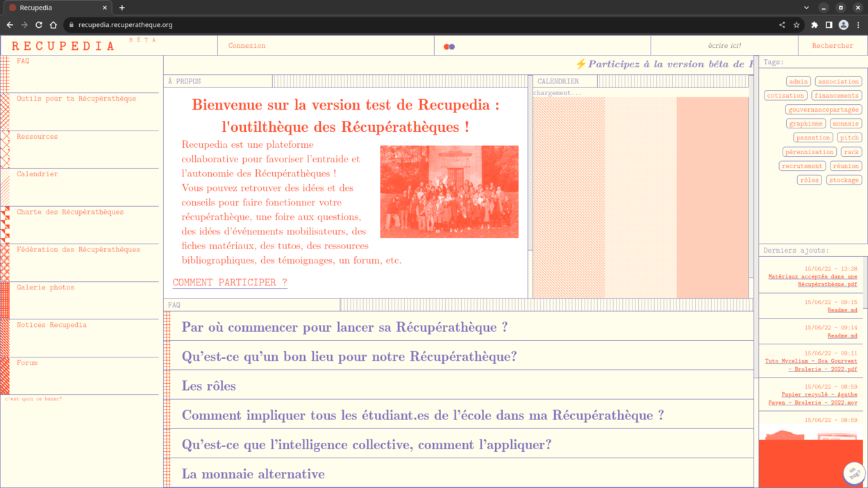Image resolution: width=868 pixels, height=488 pixels.
Task: Reload the page with browser refresh icon
Action: pyautogui.click(x=39, y=25)
